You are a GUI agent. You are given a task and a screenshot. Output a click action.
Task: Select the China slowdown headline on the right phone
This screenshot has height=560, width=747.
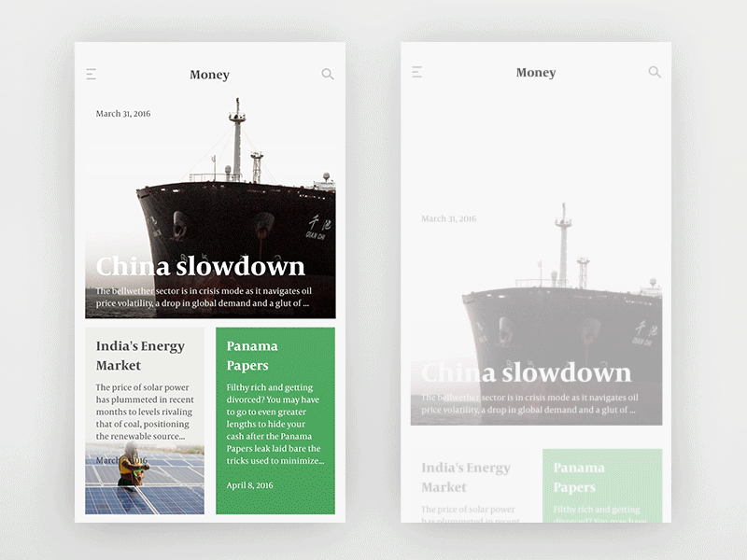528,372
